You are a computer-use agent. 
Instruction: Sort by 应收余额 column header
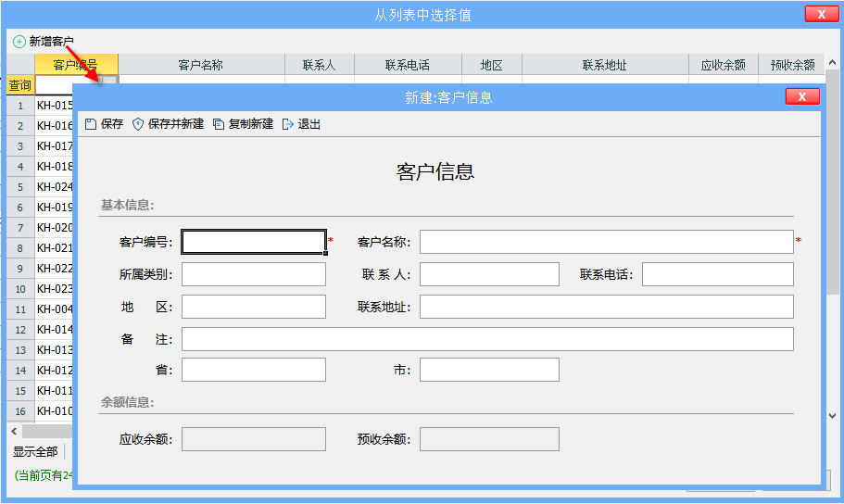pyautogui.click(x=723, y=65)
